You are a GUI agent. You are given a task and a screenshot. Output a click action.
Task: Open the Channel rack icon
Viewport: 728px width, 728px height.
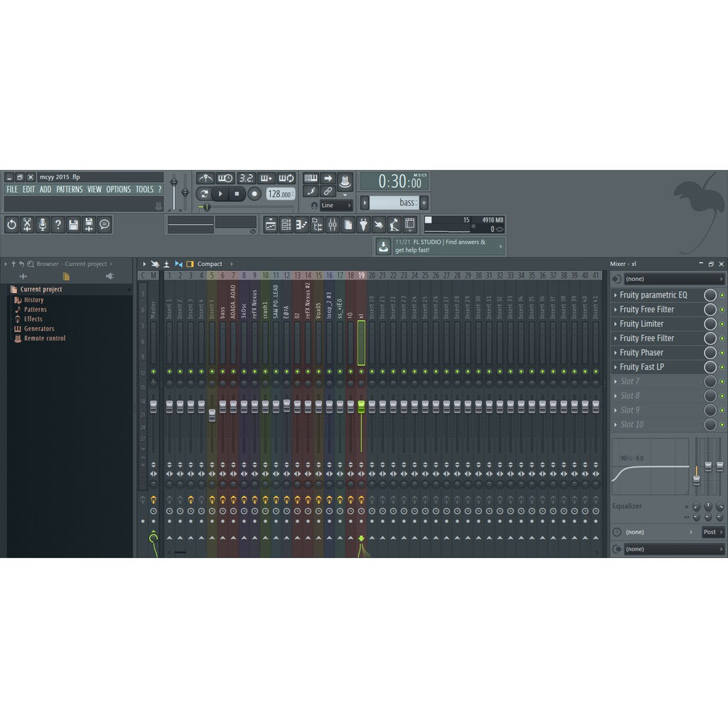(287, 225)
